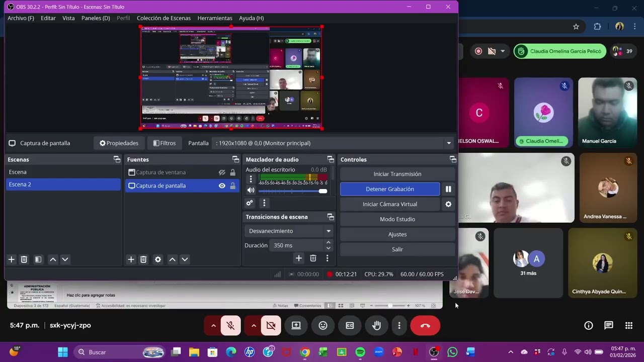
Task: Open the Herramientas menu
Action: pyautogui.click(x=215, y=18)
